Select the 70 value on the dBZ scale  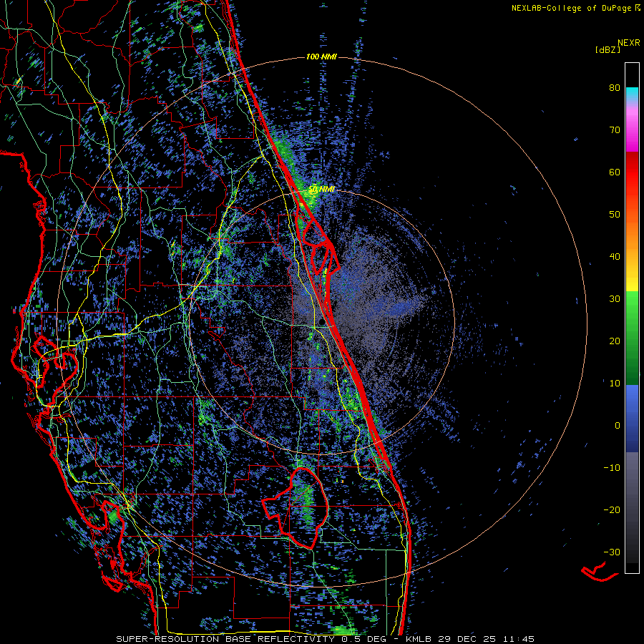(615, 130)
